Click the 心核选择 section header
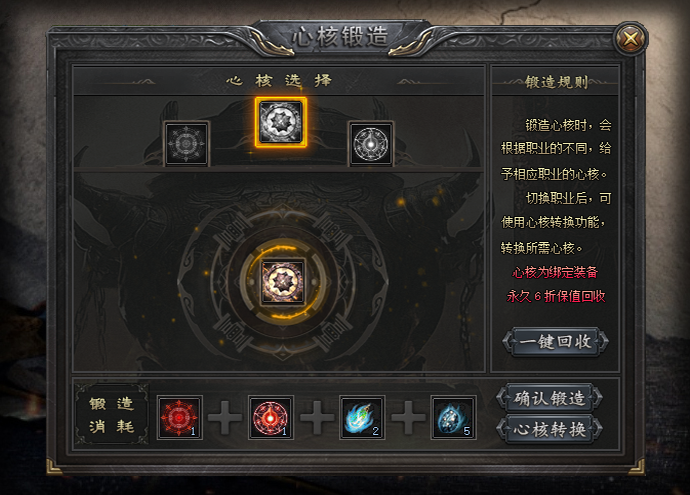 click(x=279, y=81)
